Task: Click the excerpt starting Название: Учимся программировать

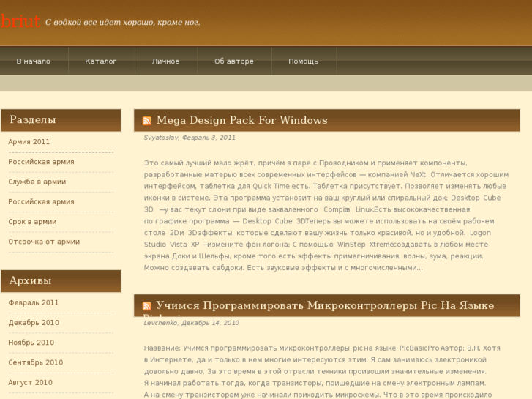Action: pyautogui.click(x=322, y=371)
